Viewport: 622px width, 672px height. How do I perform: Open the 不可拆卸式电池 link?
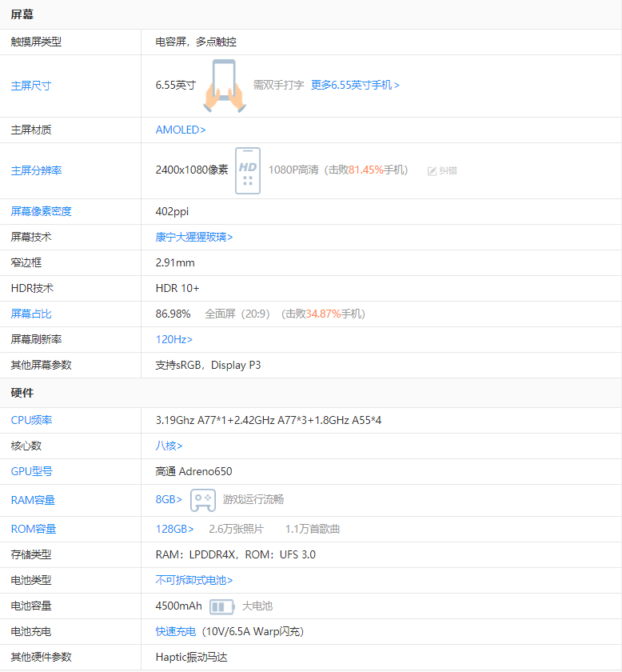click(x=194, y=580)
